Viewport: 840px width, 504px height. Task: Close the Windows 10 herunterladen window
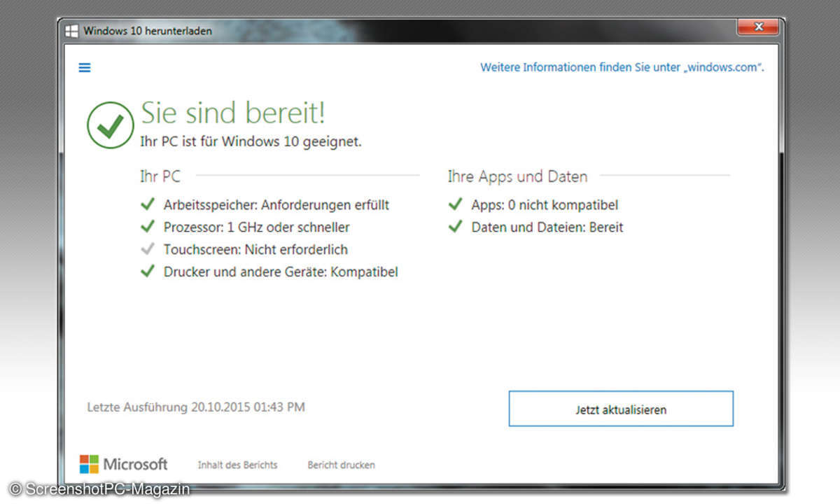click(759, 29)
